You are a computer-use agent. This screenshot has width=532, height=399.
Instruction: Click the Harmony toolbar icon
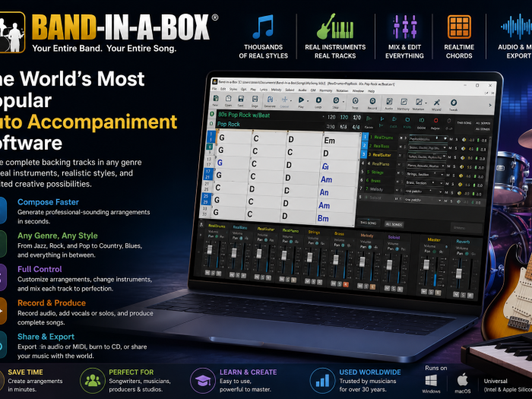(x=404, y=102)
